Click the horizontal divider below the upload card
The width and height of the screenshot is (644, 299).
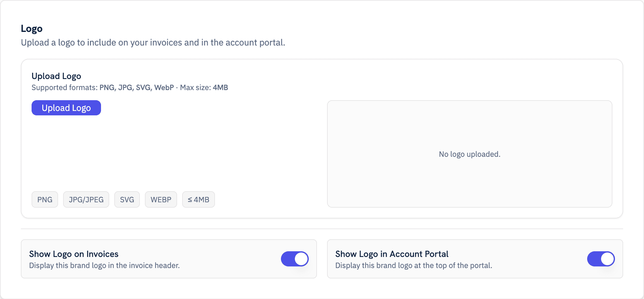pos(322,229)
